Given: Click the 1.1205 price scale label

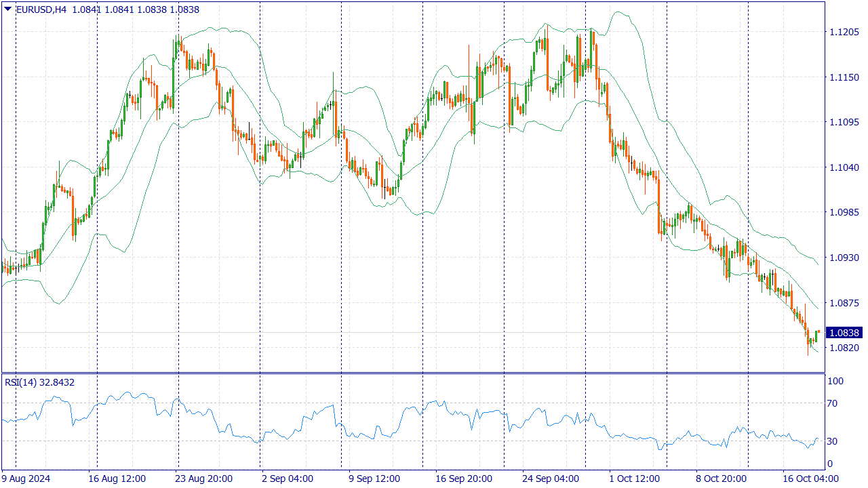Looking at the screenshot, I should [844, 32].
